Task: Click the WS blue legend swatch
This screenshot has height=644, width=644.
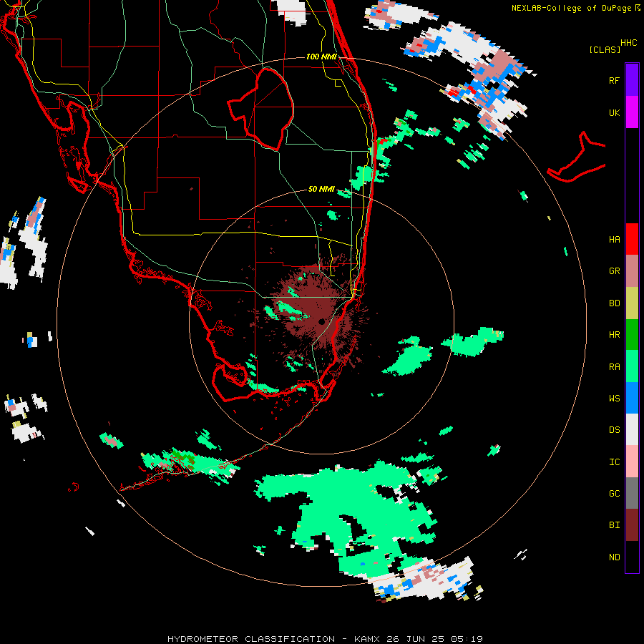Action: pyautogui.click(x=632, y=398)
